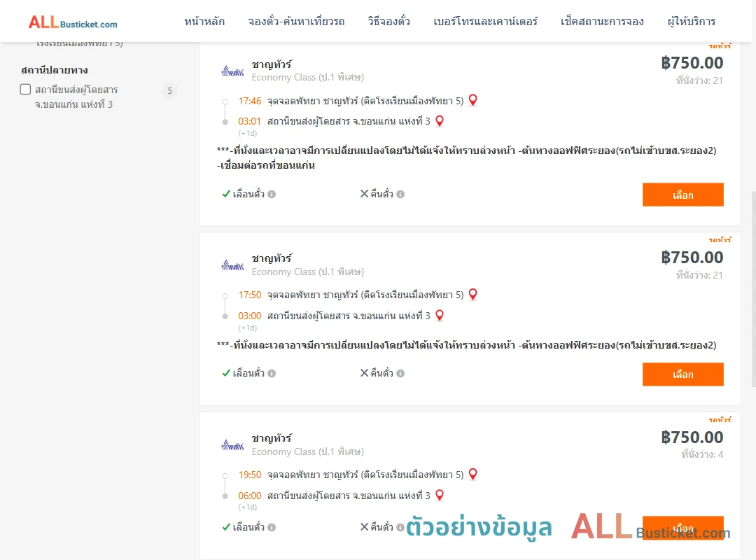
Task: Click เลื่อนตั๋ว info icon for 17:50 trip
Action: (272, 373)
